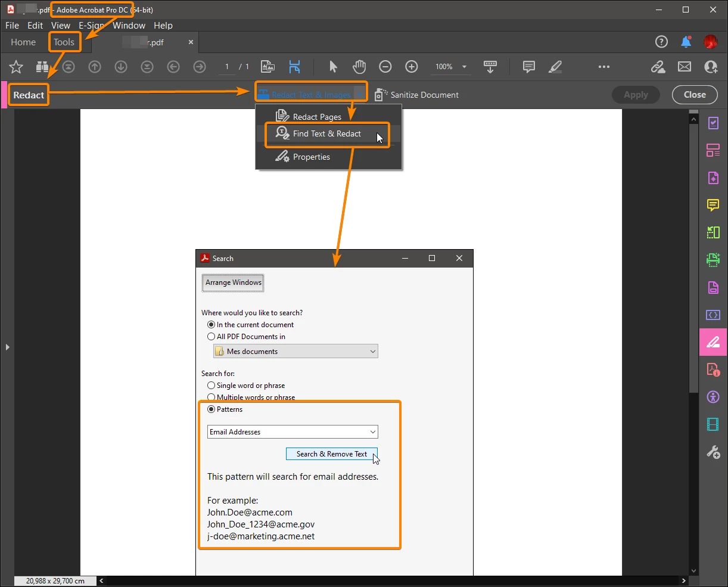This screenshot has width=728, height=587.
Task: Open the File menu
Action: point(12,26)
